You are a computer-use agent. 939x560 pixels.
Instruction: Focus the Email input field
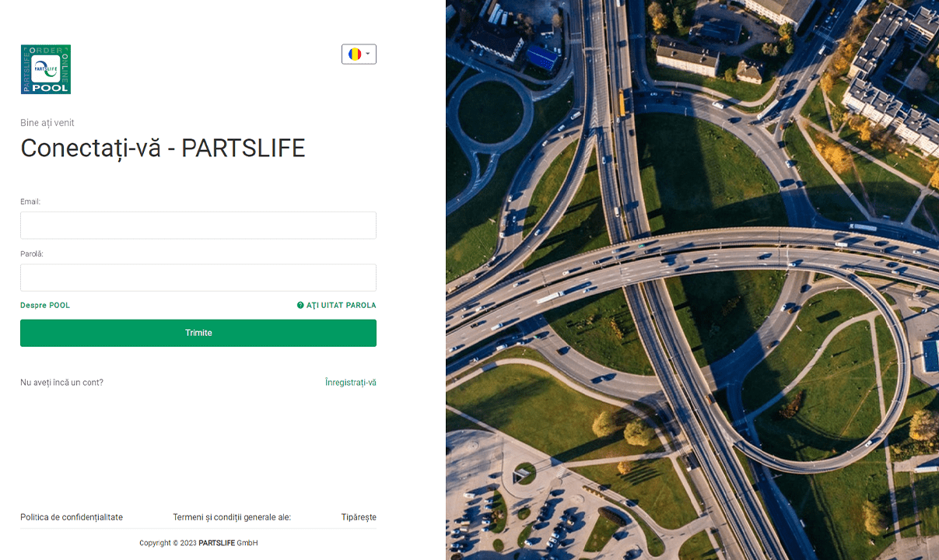[198, 226]
